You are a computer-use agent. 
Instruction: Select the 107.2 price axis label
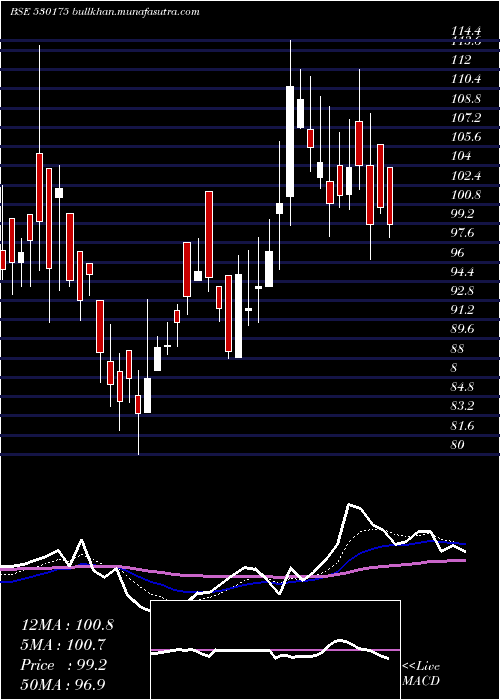tap(466, 118)
